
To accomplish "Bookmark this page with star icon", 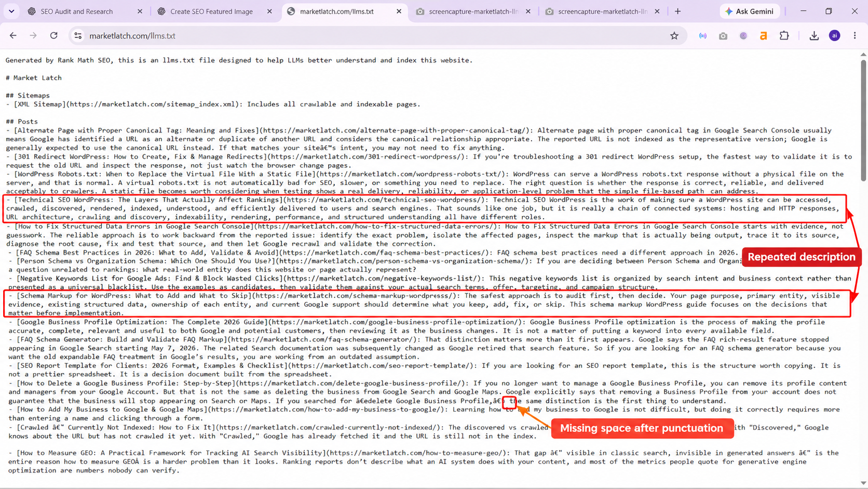I will [x=674, y=36].
